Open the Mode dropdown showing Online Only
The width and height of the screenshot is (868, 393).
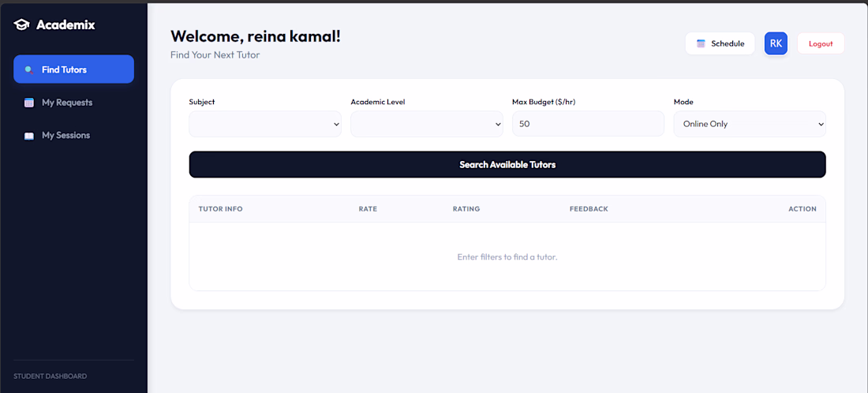coord(750,124)
